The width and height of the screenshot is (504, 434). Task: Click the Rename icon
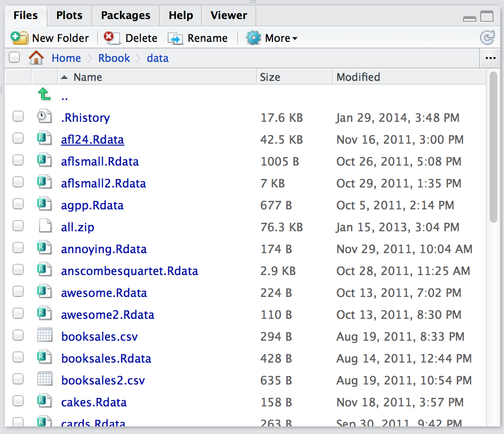click(x=176, y=38)
